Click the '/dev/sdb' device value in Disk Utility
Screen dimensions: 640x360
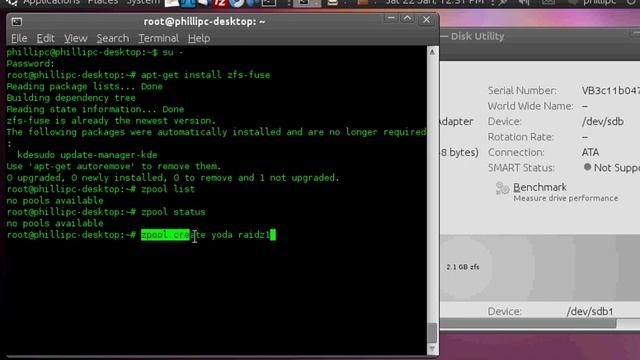point(602,122)
